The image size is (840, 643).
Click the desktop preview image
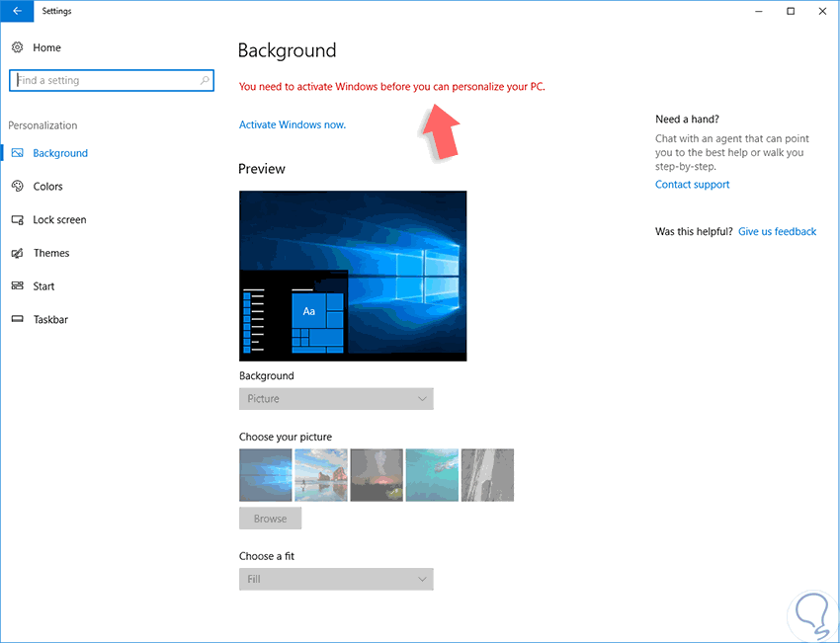click(353, 276)
